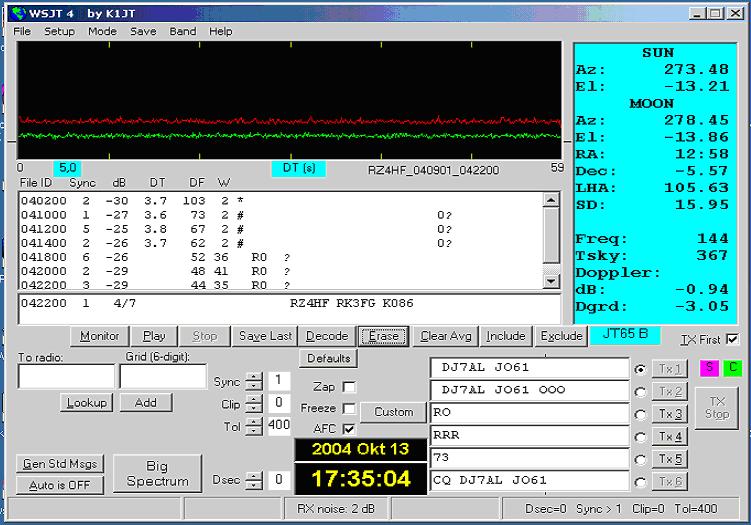Click the Defaults button
This screenshot has height=525, width=751.
tap(329, 358)
